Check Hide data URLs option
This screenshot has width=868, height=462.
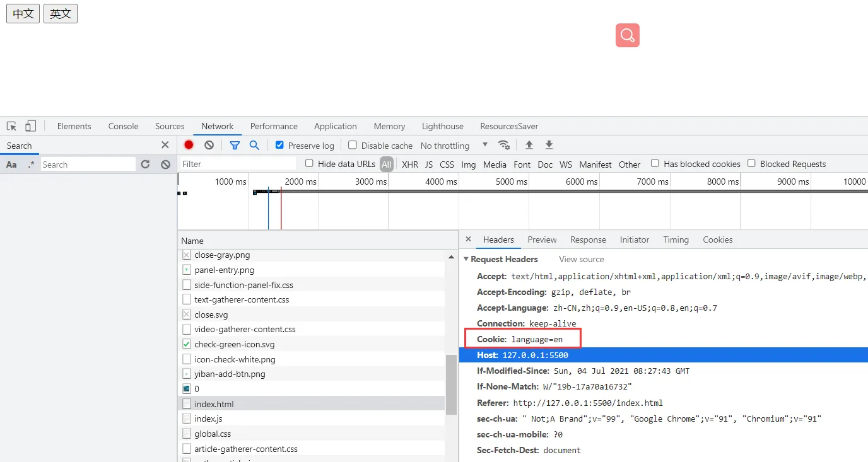(x=309, y=163)
